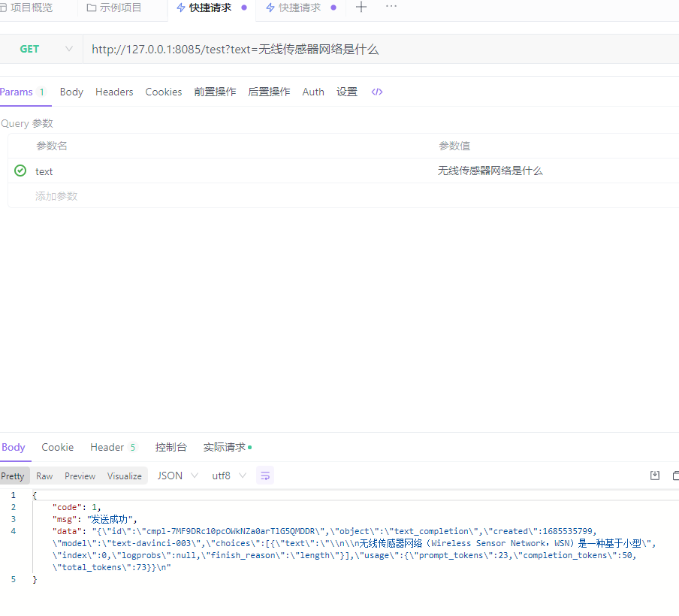Select the Params tab
This screenshot has height=616, width=679.
23,92
